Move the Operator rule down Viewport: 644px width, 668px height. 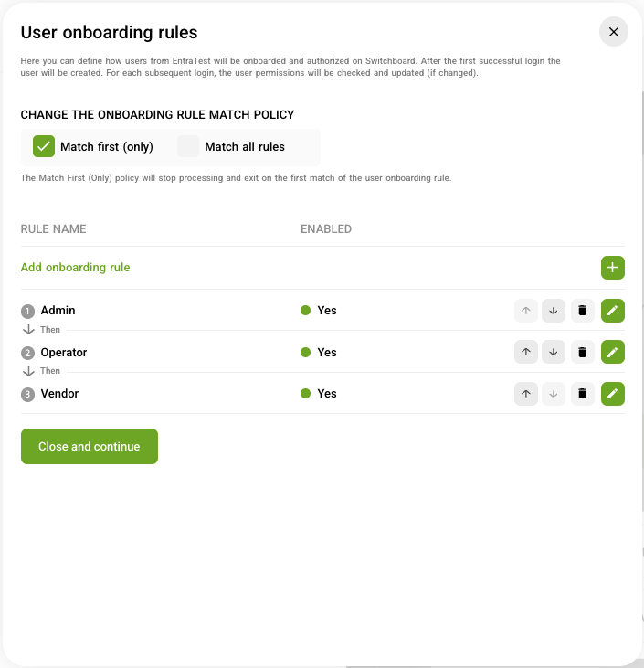tap(553, 352)
